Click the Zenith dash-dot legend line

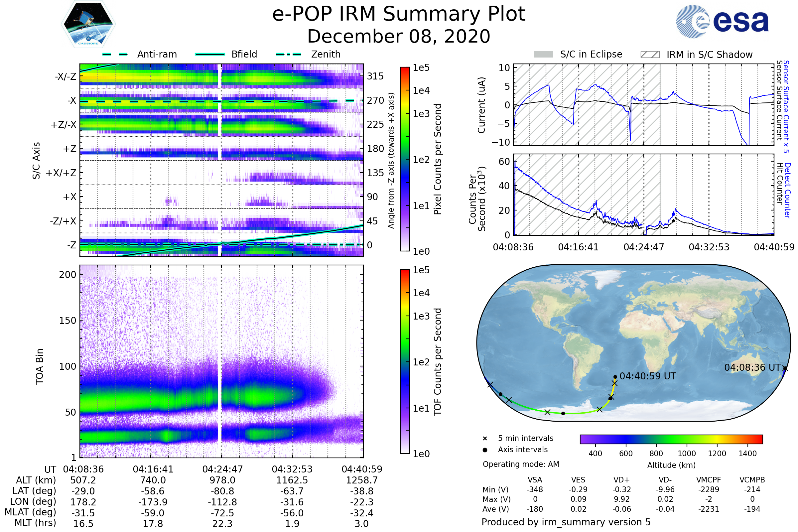click(x=289, y=54)
